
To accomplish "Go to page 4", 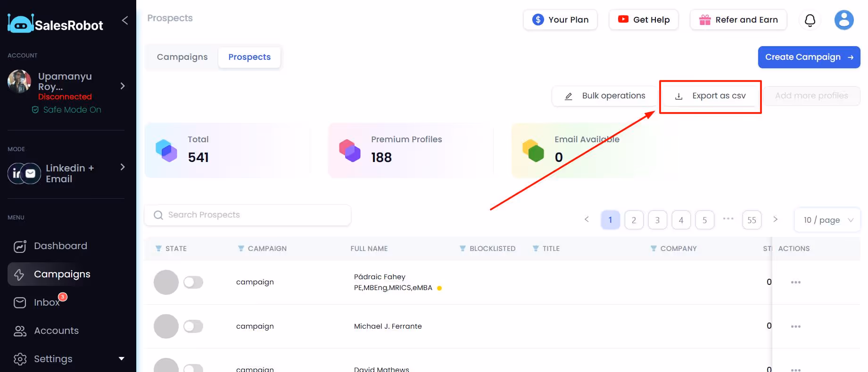I will [681, 220].
